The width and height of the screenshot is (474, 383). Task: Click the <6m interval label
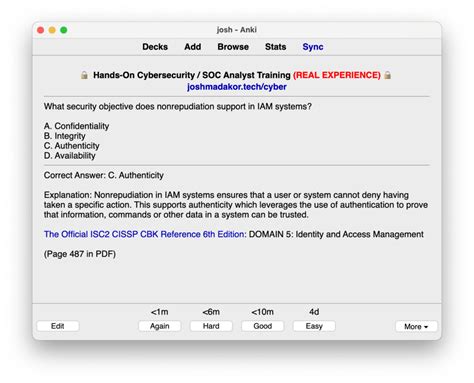[x=211, y=312]
